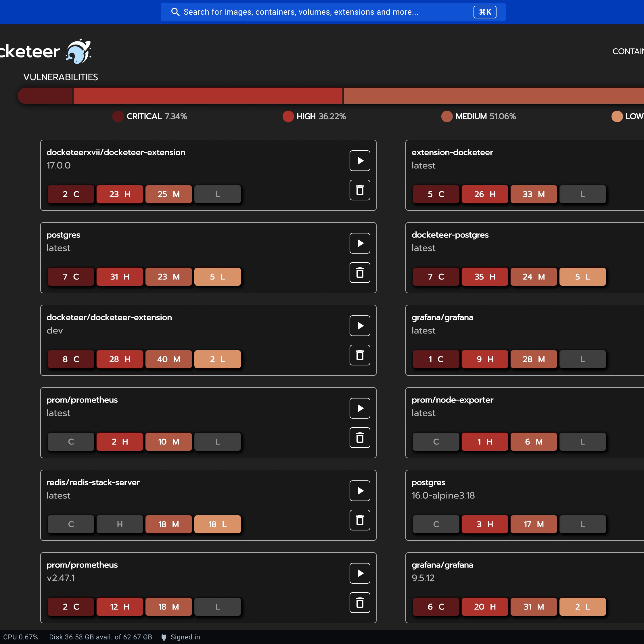644x644 pixels.
Task: Show 23 H highs for docketeerxvii/docketeer-extension
Action: 120,194
